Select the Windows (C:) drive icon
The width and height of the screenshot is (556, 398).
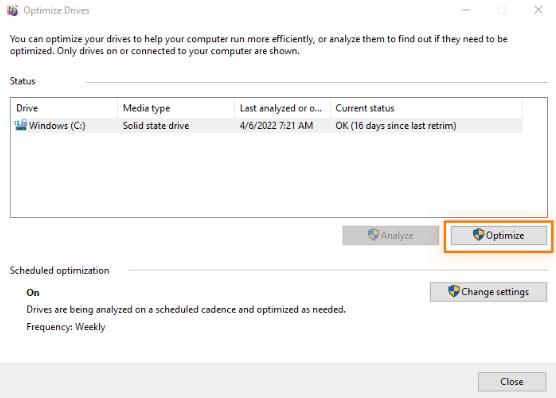tap(21, 125)
